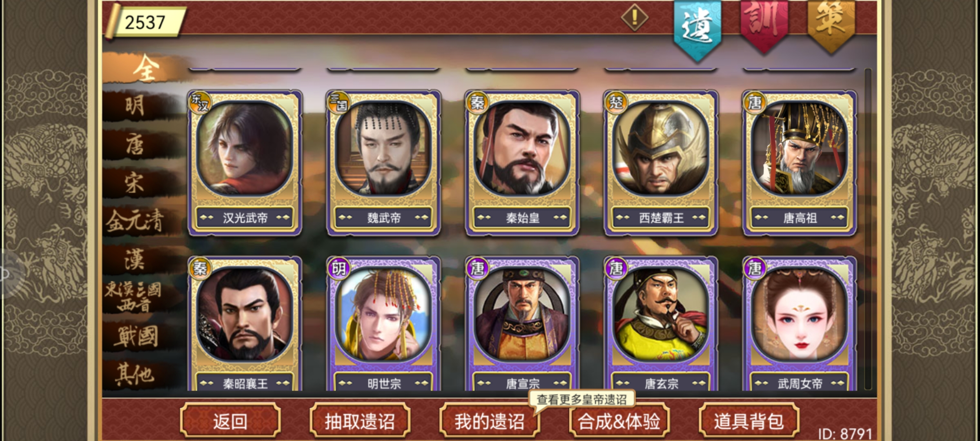Open the 唐高祖 emperor card
The height and width of the screenshot is (441, 980).
click(800, 163)
